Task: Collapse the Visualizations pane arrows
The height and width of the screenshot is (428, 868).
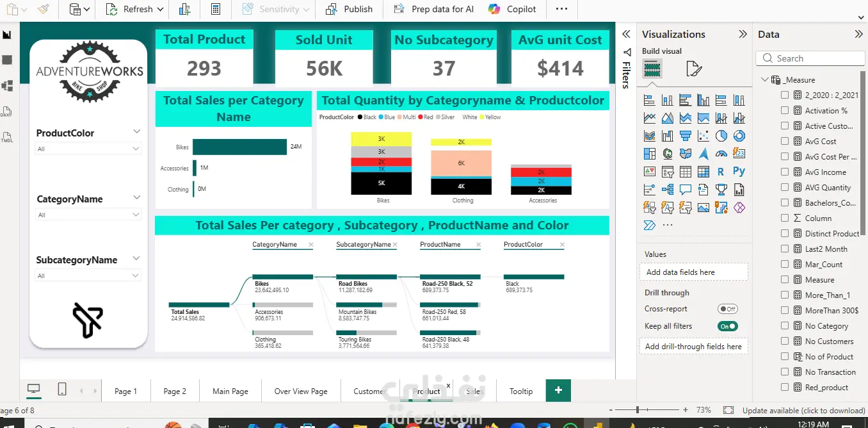Action: click(x=743, y=35)
